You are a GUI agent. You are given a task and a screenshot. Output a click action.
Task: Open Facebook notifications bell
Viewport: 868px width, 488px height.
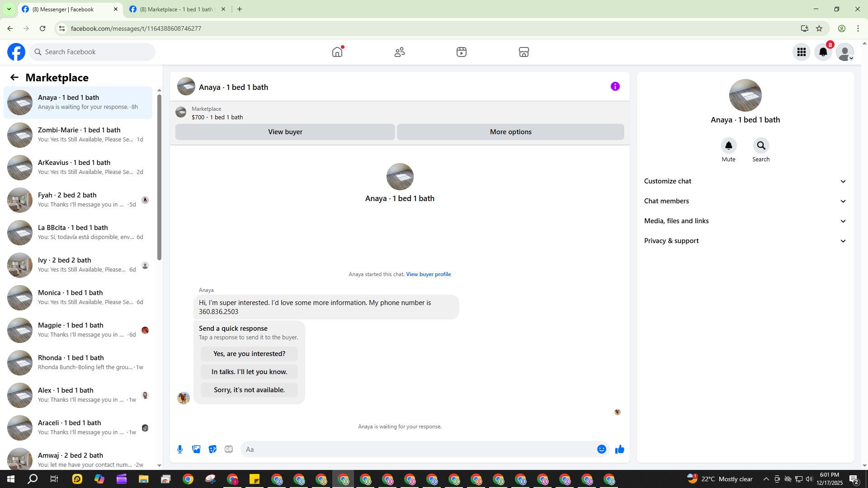pos(823,52)
